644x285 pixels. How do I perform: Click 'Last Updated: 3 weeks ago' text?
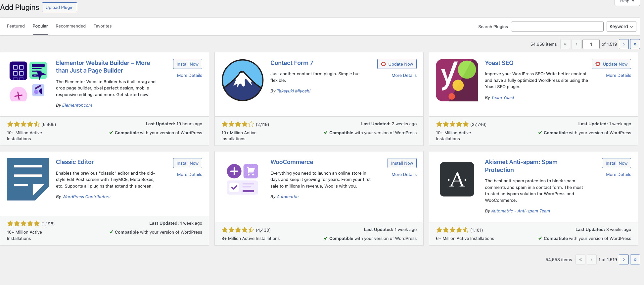pyautogui.click(x=603, y=230)
